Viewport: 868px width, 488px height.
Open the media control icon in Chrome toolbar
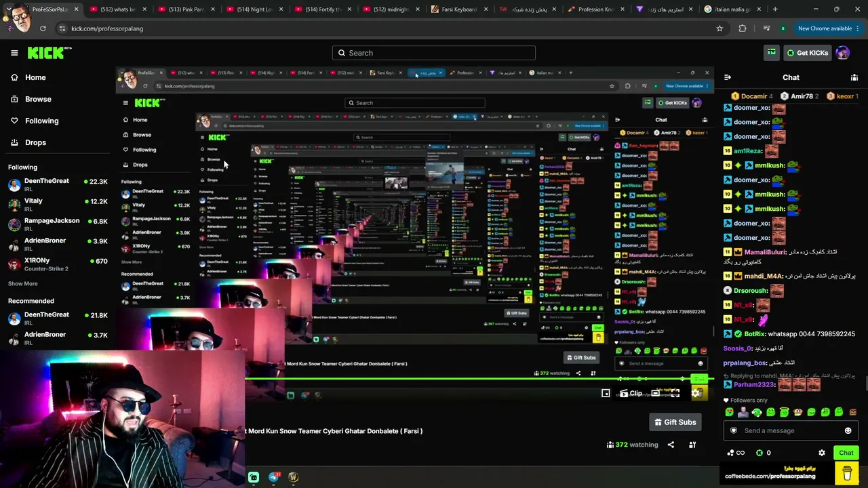pos(766,28)
